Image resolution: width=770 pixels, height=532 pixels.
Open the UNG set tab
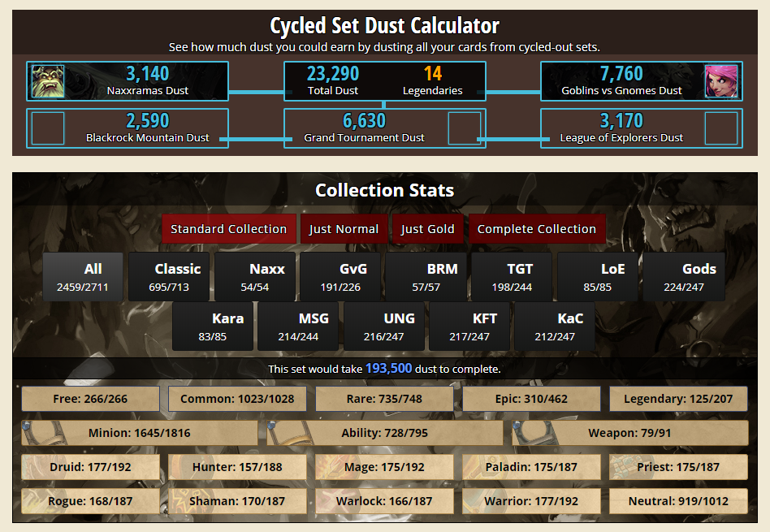[x=384, y=327]
